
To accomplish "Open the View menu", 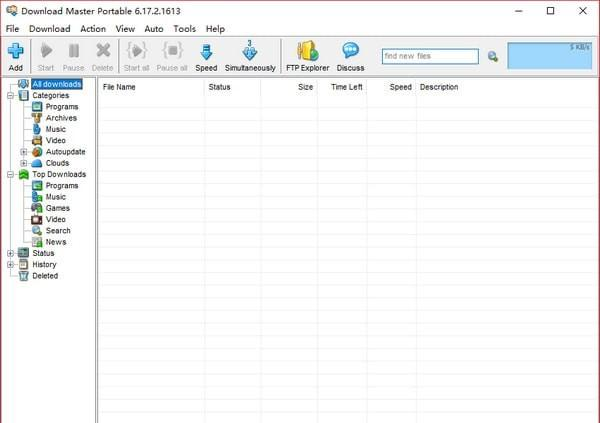I will pyautogui.click(x=125, y=29).
